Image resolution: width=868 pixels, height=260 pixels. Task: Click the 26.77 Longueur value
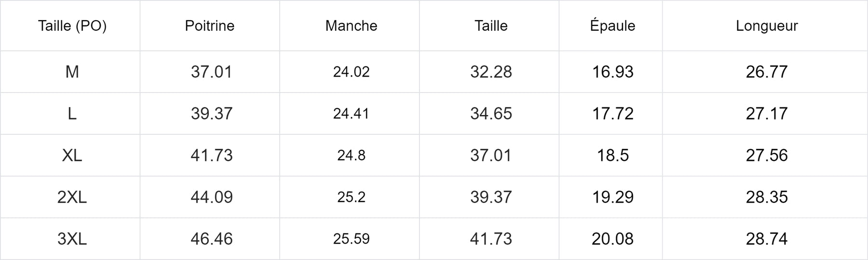tap(767, 72)
